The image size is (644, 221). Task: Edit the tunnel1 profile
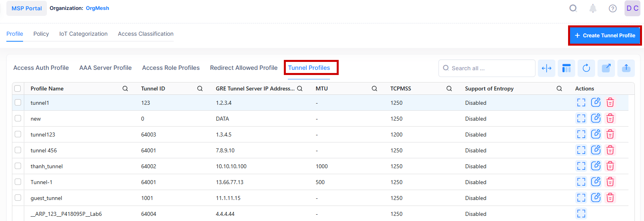tap(596, 102)
